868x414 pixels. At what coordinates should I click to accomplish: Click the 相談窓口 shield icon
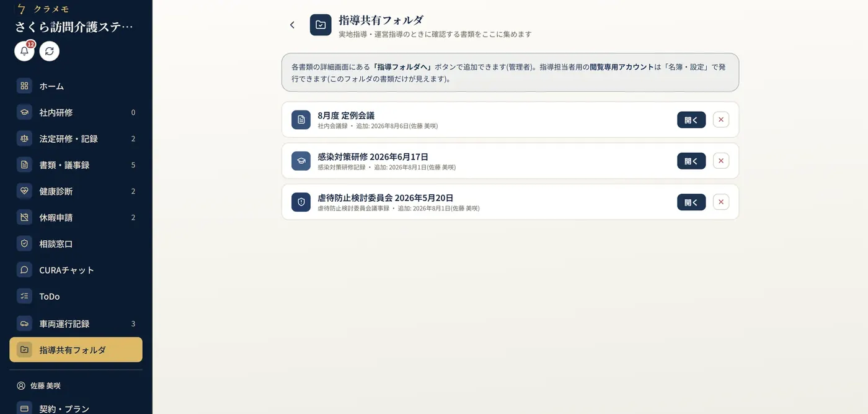click(x=24, y=244)
